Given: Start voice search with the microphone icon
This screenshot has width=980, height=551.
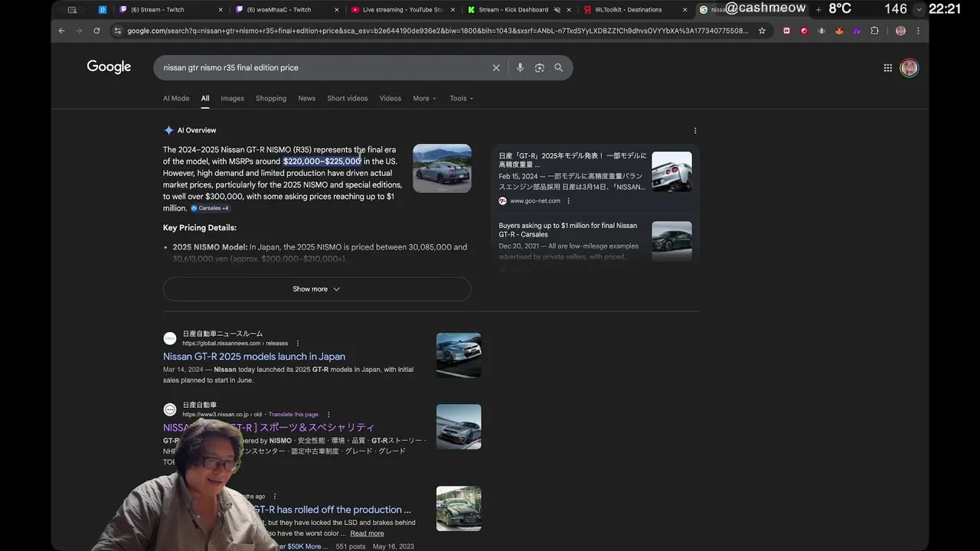Looking at the screenshot, I should [520, 67].
